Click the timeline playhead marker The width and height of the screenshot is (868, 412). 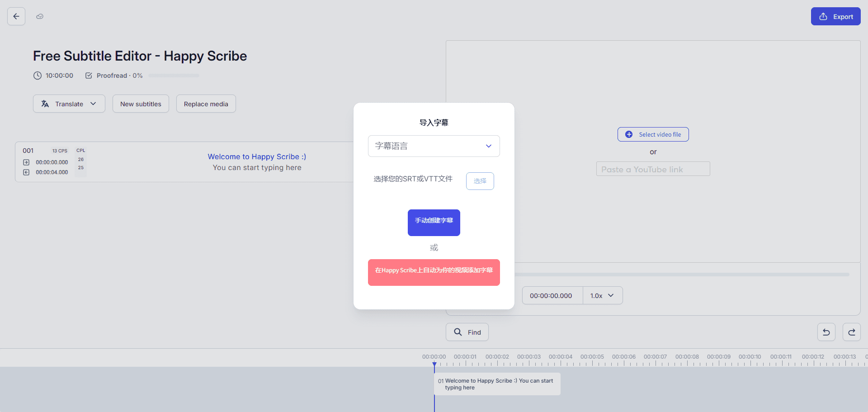tap(434, 364)
